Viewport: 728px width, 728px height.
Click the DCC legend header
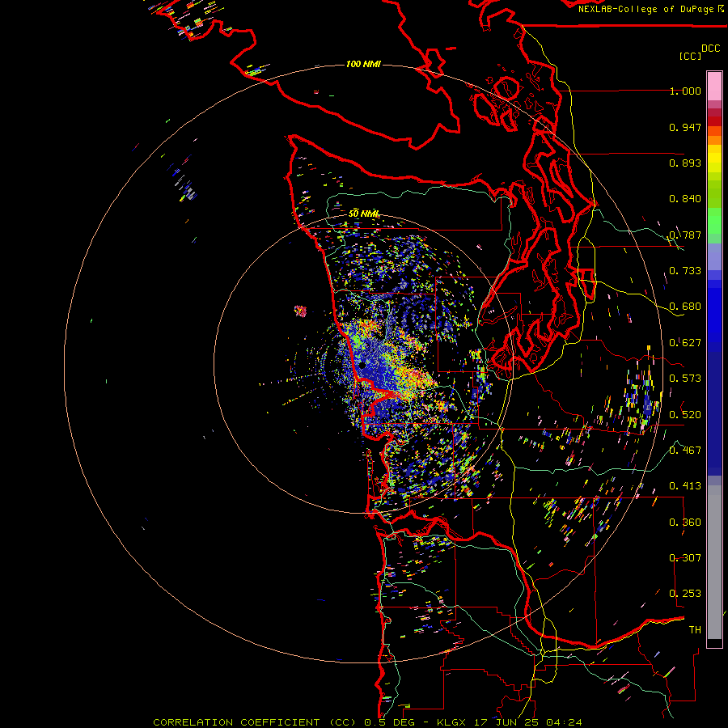710,49
